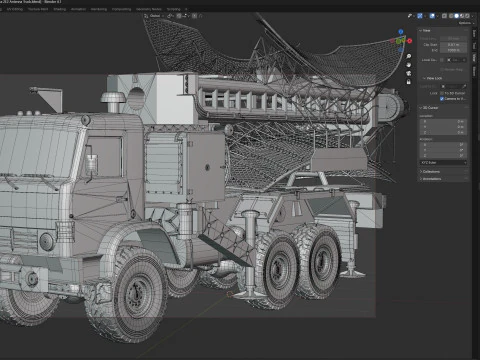Switch to Animation workspace tab

(x=78, y=9)
